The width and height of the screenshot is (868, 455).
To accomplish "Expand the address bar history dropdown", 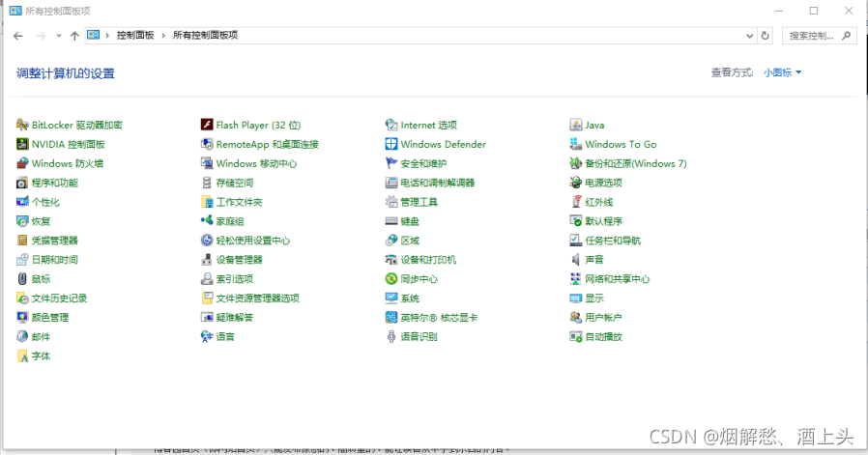I will (749, 36).
